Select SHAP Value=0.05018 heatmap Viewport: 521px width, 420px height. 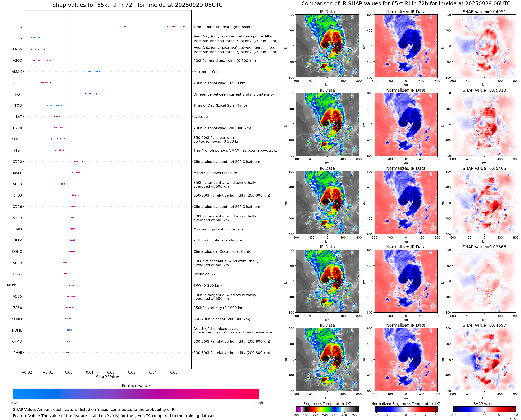pyautogui.click(x=484, y=124)
